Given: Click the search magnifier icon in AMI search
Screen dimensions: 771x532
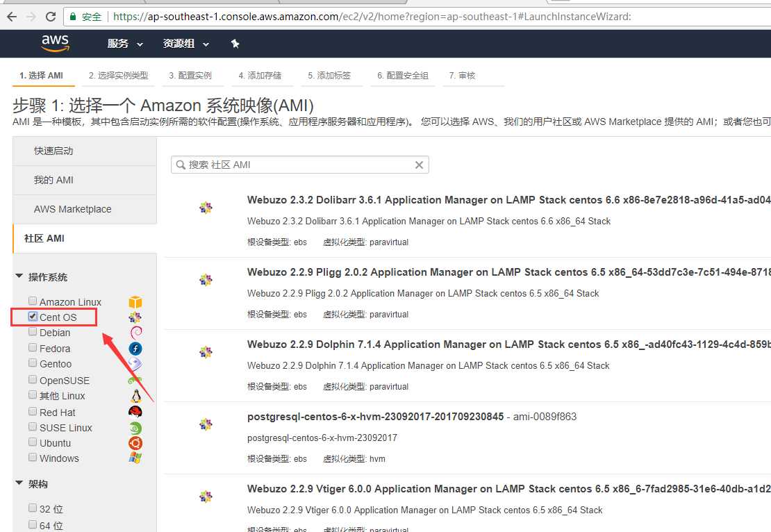Looking at the screenshot, I should tap(181, 165).
